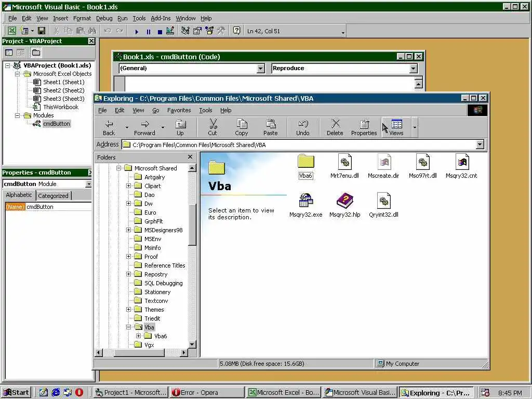Screen dimensions: 532x399
Task: Open the (General) object dropdown in code window
Action: (x=260, y=69)
